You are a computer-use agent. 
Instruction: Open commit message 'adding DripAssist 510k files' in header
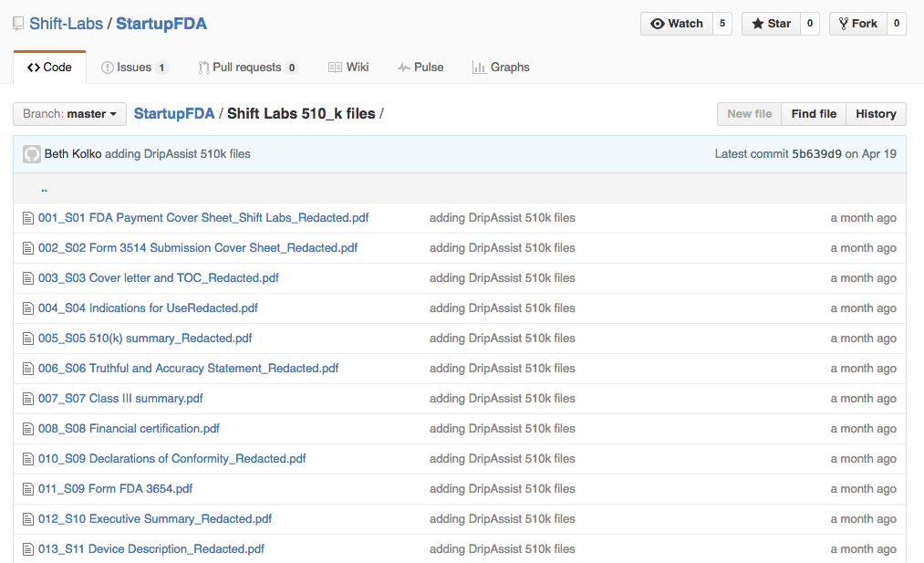(x=177, y=154)
